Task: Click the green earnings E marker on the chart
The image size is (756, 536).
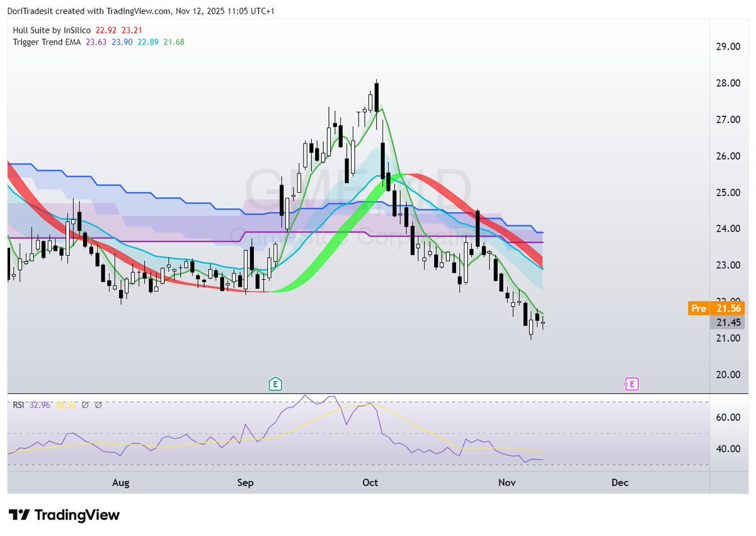Action: (x=275, y=384)
